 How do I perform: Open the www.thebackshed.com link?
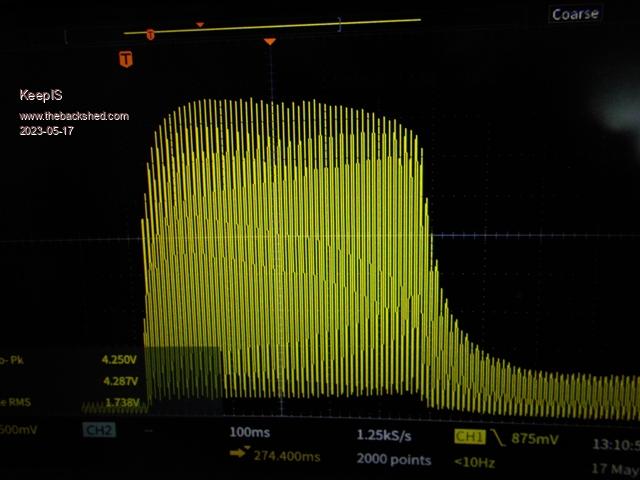74,116
